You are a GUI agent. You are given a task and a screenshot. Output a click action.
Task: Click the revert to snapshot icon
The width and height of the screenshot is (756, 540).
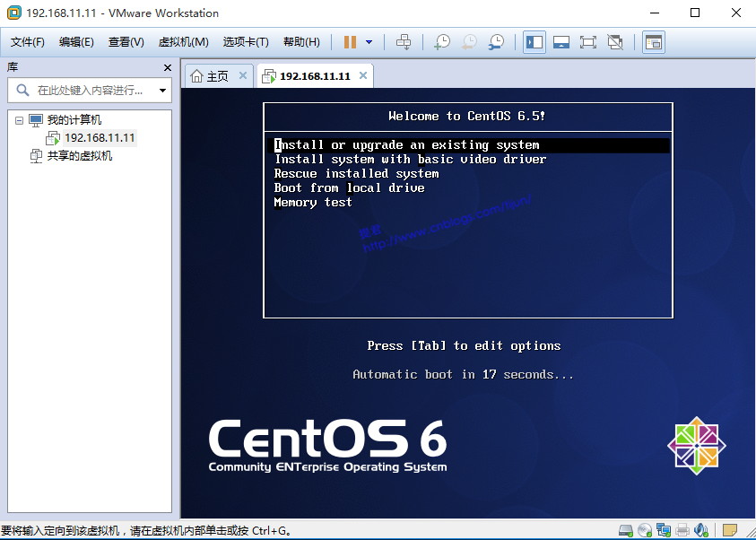(x=469, y=42)
